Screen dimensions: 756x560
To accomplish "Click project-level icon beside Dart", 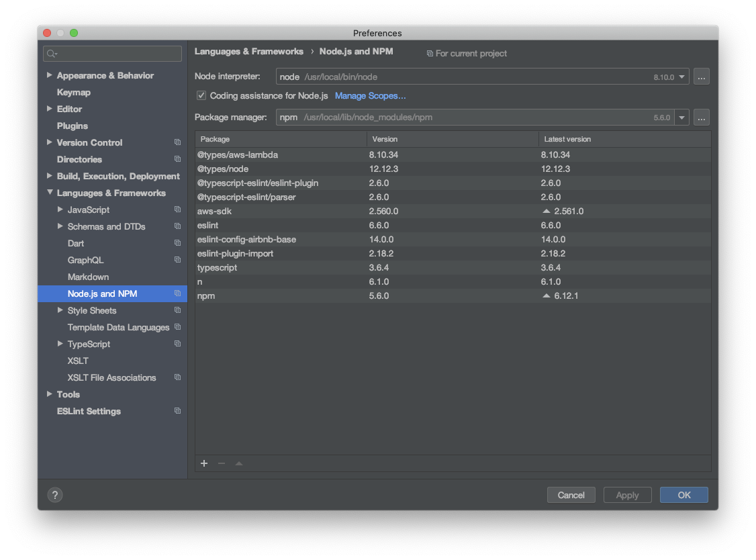I will tap(177, 243).
